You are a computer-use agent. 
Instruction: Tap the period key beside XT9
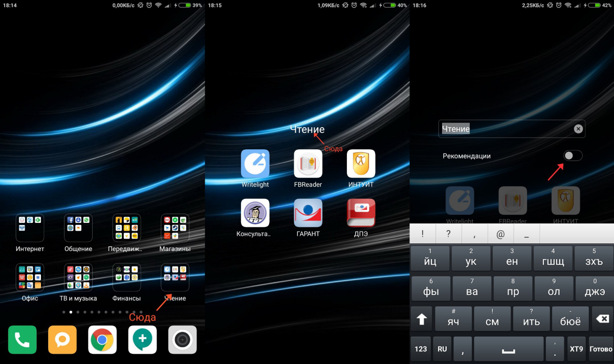(555, 349)
